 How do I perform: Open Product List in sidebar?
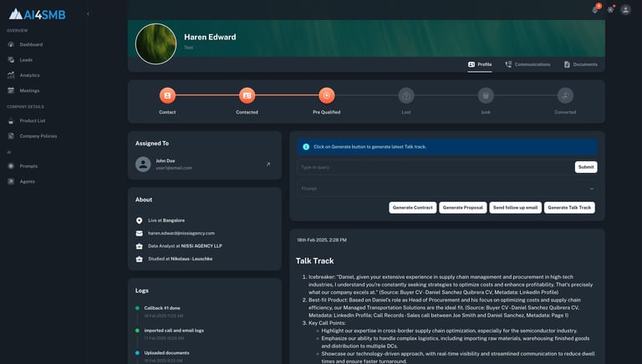[x=33, y=121]
